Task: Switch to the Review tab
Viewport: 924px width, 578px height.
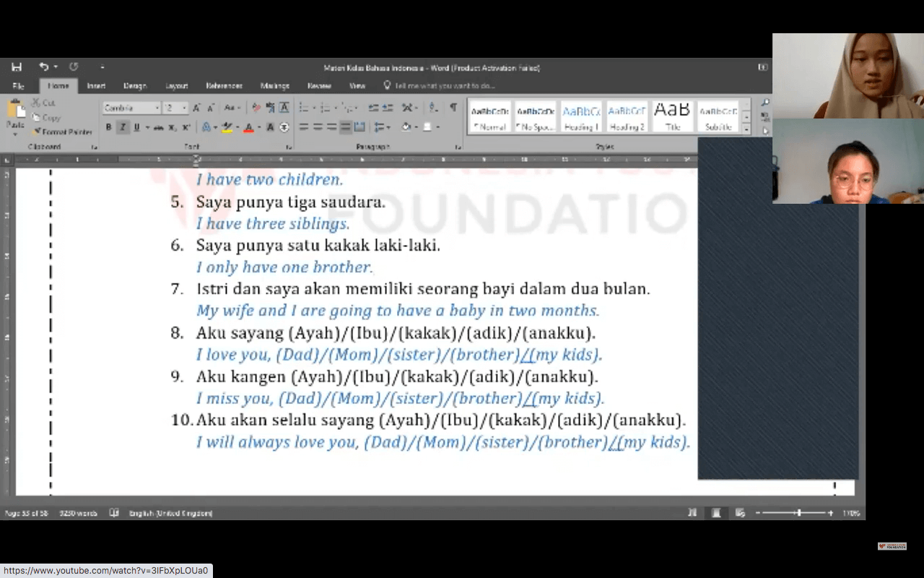Action: [x=319, y=85]
